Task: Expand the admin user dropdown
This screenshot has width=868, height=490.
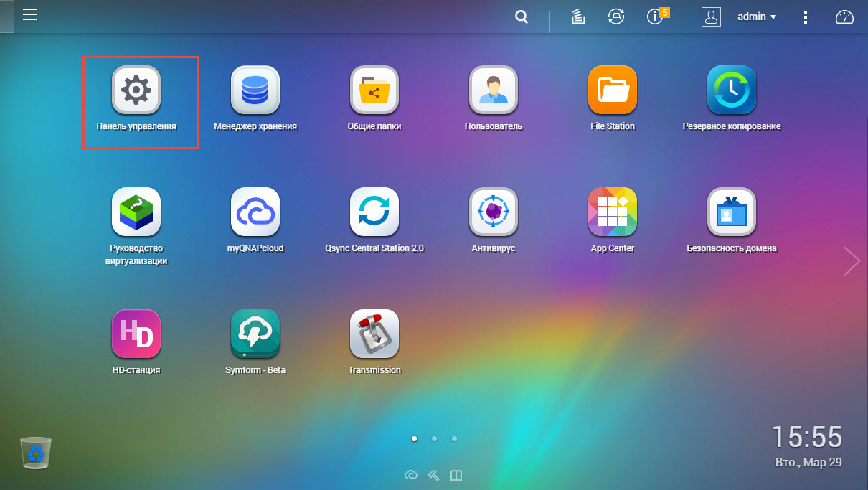Action: click(x=757, y=17)
